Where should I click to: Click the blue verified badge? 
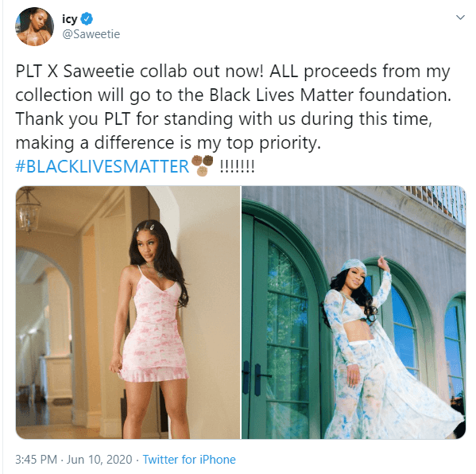(87, 19)
